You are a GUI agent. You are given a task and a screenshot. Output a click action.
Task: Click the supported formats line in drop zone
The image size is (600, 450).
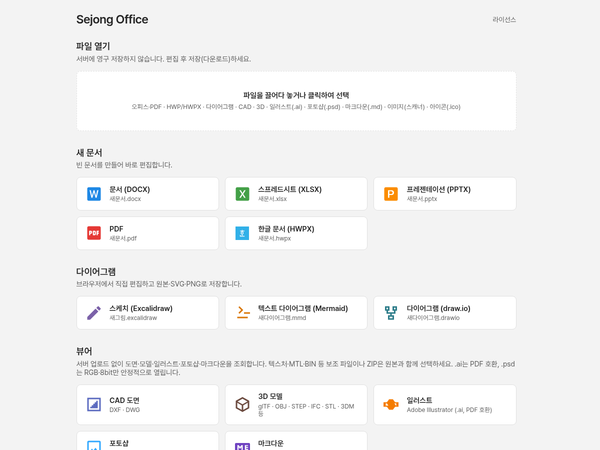(296, 107)
